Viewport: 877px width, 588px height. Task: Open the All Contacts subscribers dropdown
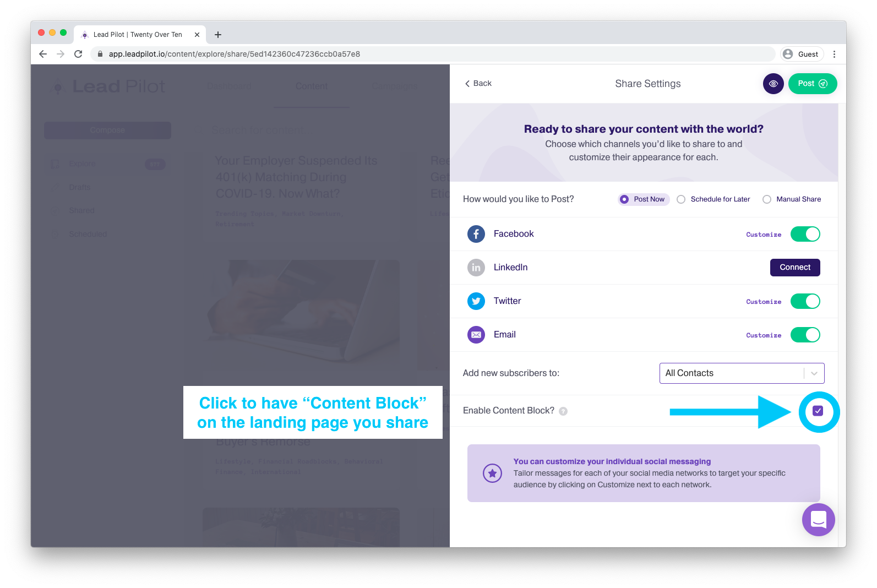[742, 373]
